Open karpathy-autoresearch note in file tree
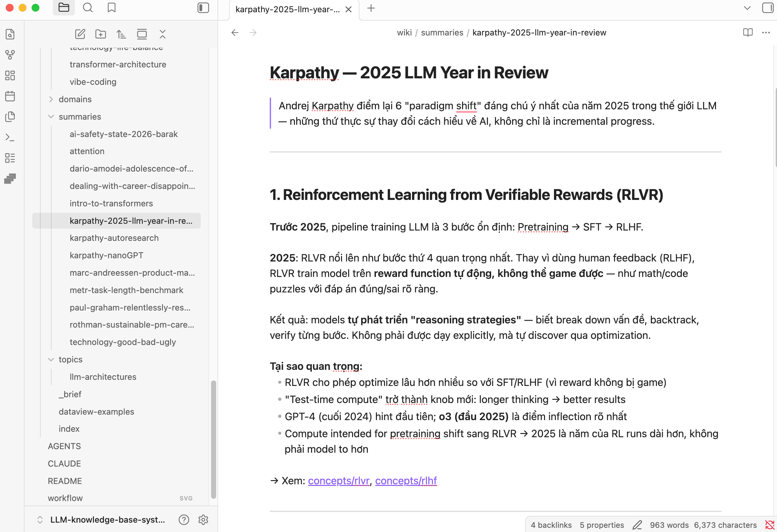Image resolution: width=777 pixels, height=532 pixels. coord(114,238)
